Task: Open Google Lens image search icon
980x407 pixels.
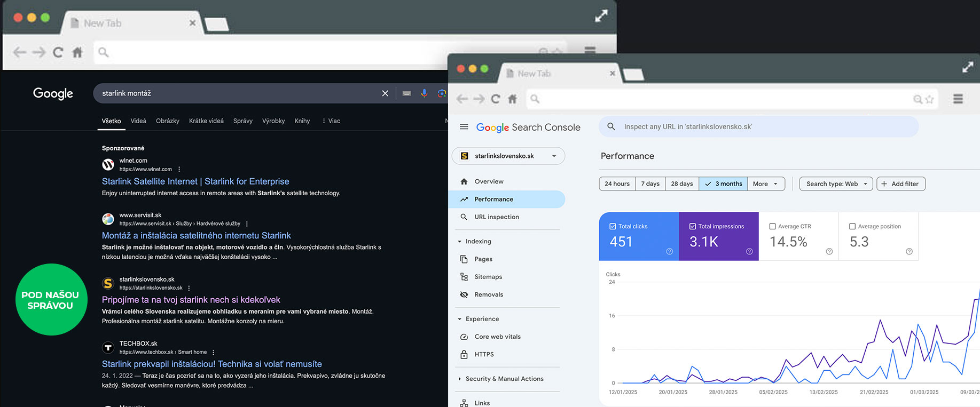Action: tap(442, 93)
